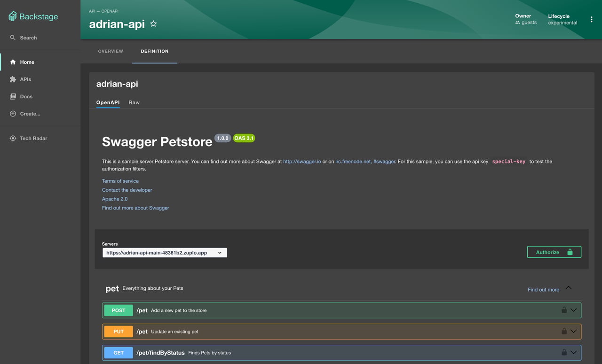
Task: Switch to the Raw tab
Action: point(134,102)
